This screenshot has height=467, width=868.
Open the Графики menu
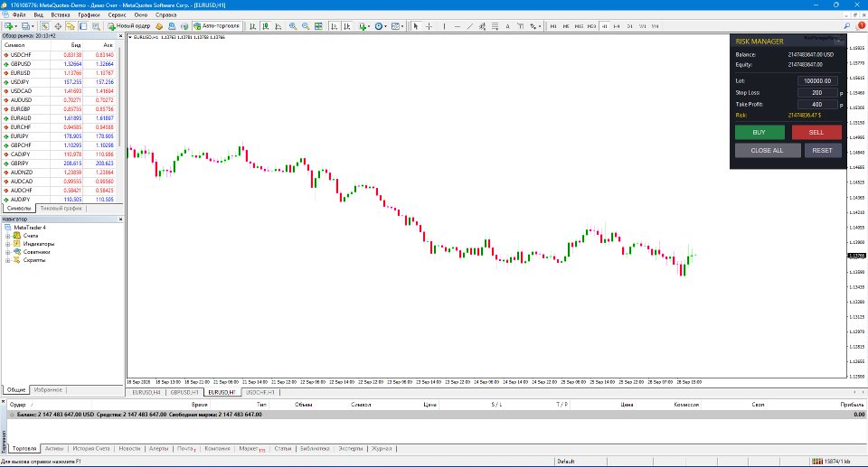tap(89, 15)
